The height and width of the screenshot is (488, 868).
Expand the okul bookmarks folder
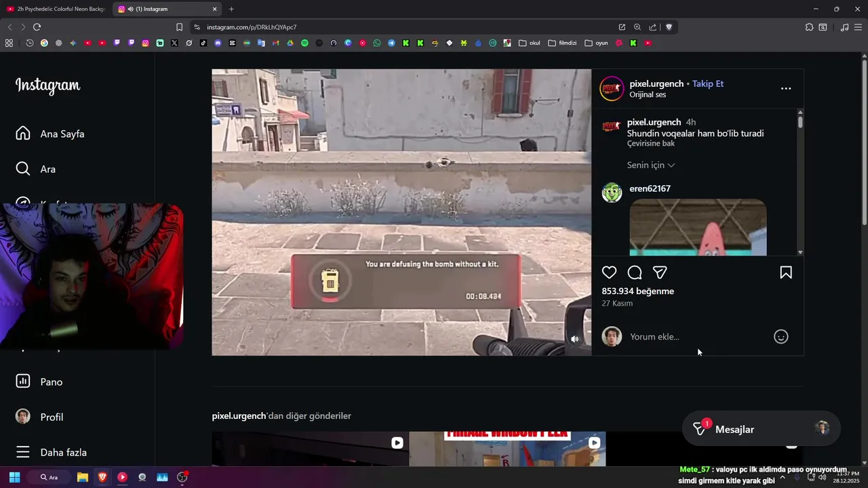(530, 43)
